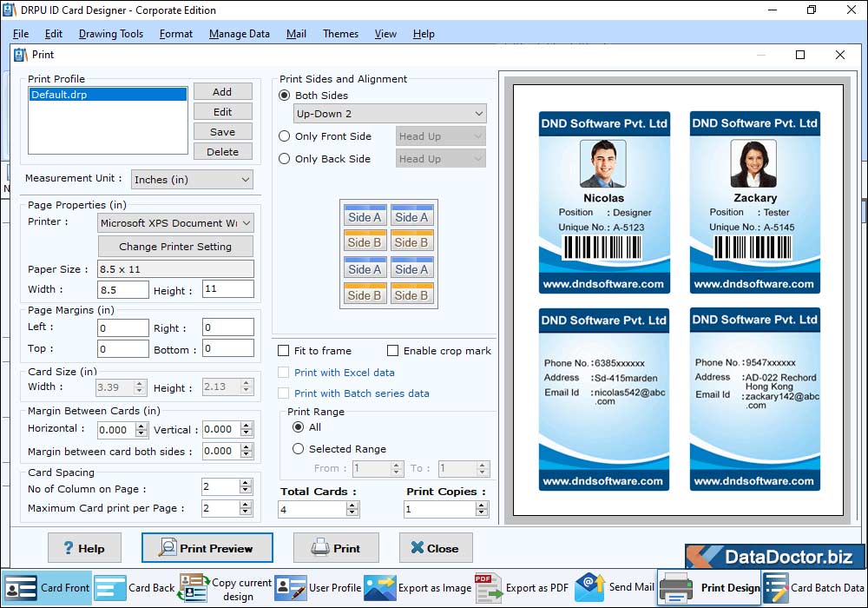The height and width of the screenshot is (608, 868).
Task: Choose Selected Range radio button
Action: pyautogui.click(x=298, y=448)
